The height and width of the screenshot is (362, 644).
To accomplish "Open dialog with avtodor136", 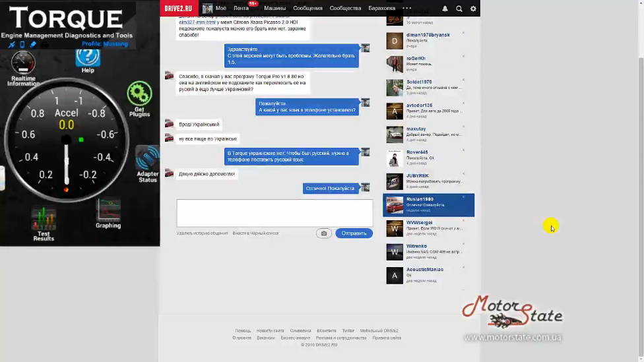I will pos(428,111).
